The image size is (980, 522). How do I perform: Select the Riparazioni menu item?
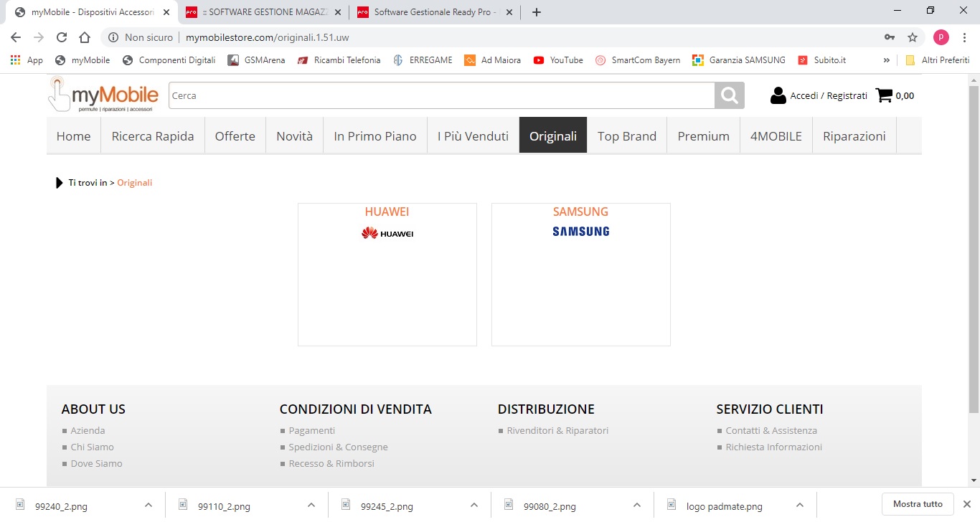(854, 136)
